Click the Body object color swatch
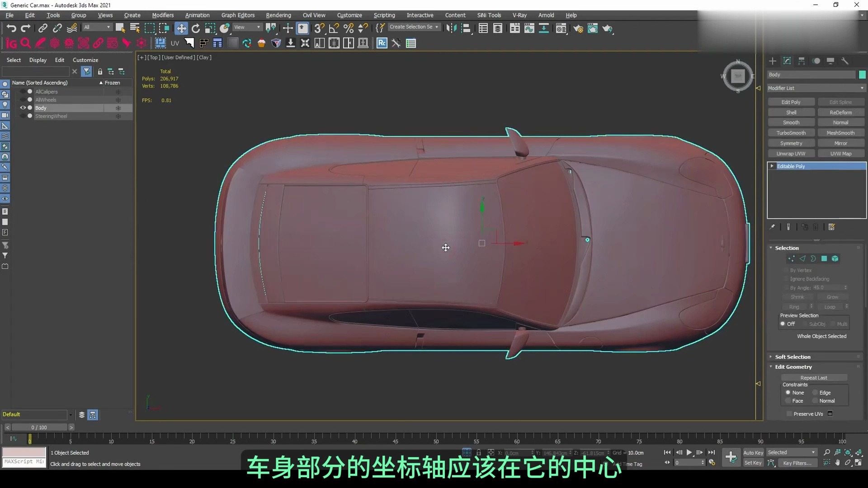 tap(862, 75)
